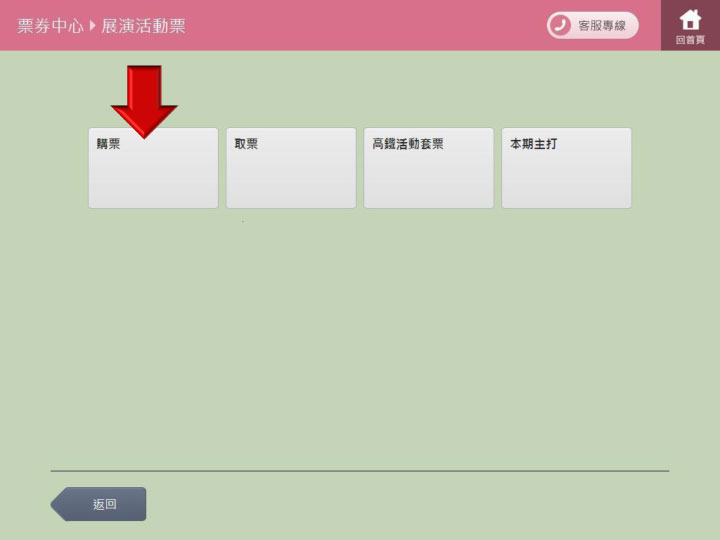Go to 票券中心 in the breadcrumb

[50, 26]
